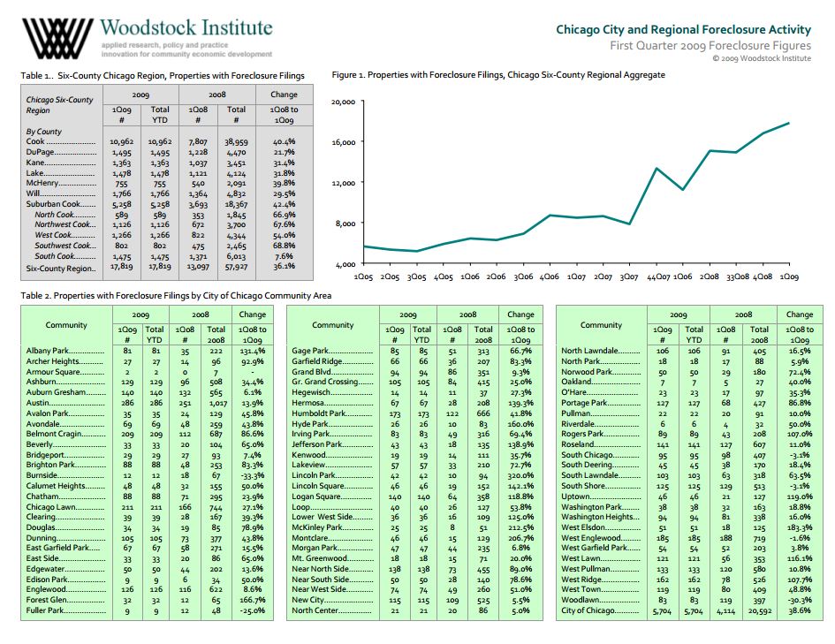This screenshot has width=835, height=644.
Task: Click the City of Chicago total row
Action: [689, 610]
